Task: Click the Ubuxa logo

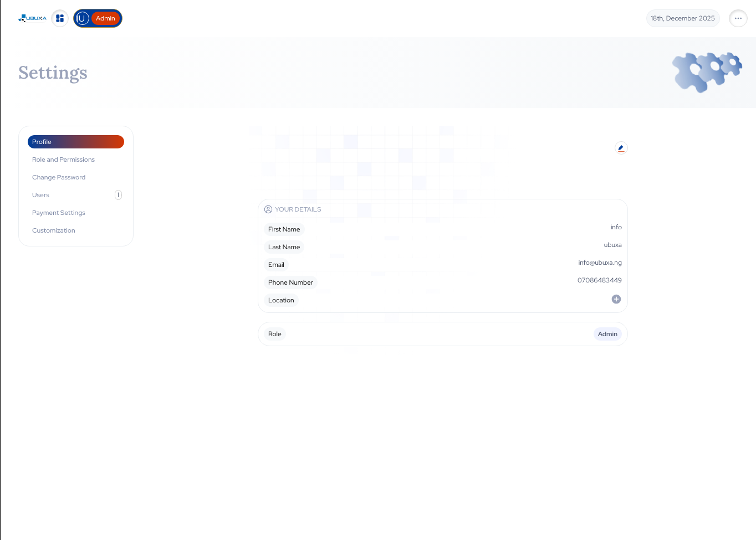Action: [x=32, y=18]
